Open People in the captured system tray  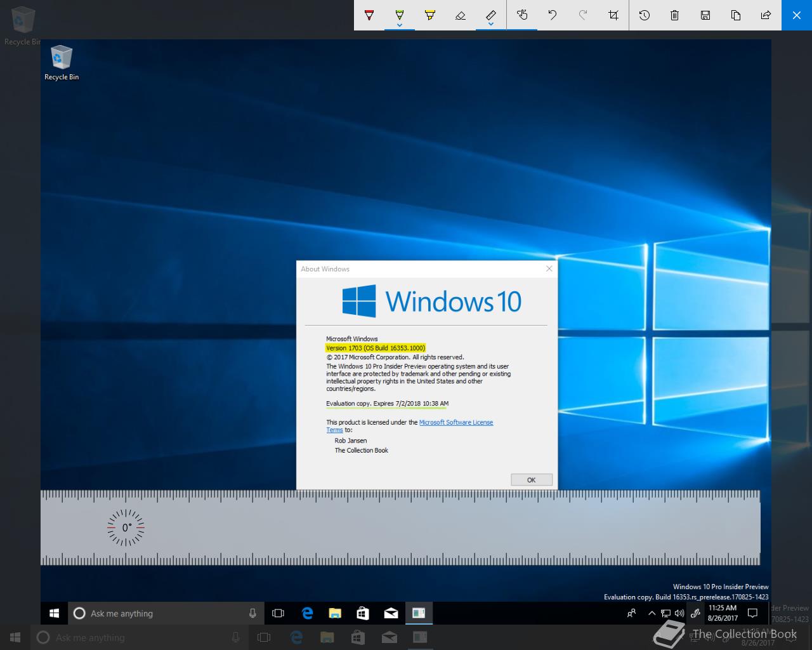click(631, 613)
